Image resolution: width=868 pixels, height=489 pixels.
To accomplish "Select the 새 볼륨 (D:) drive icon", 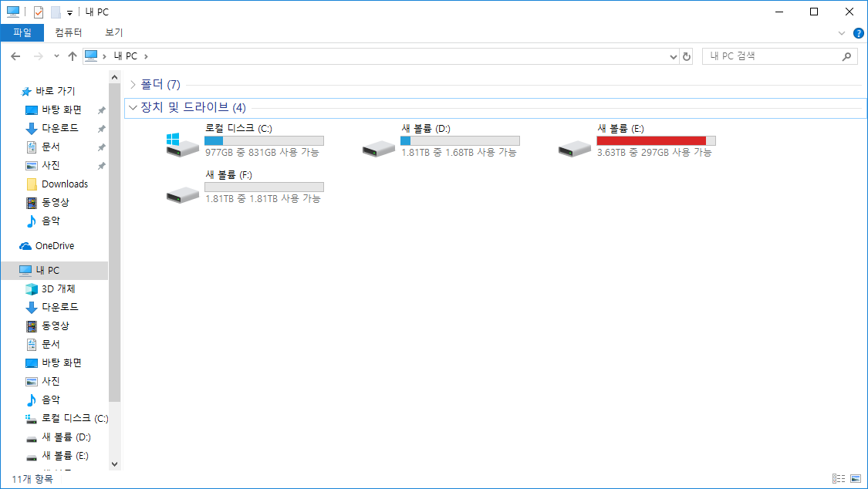I will pyautogui.click(x=379, y=146).
